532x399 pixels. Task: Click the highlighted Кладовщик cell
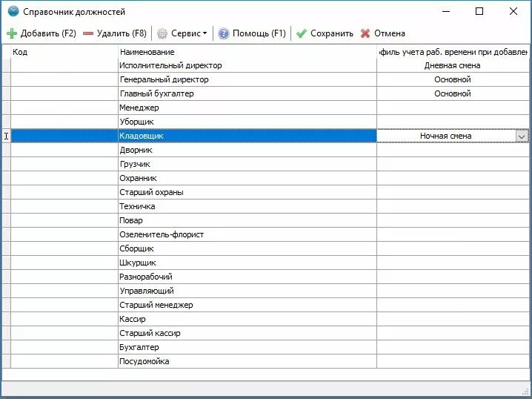coord(247,136)
